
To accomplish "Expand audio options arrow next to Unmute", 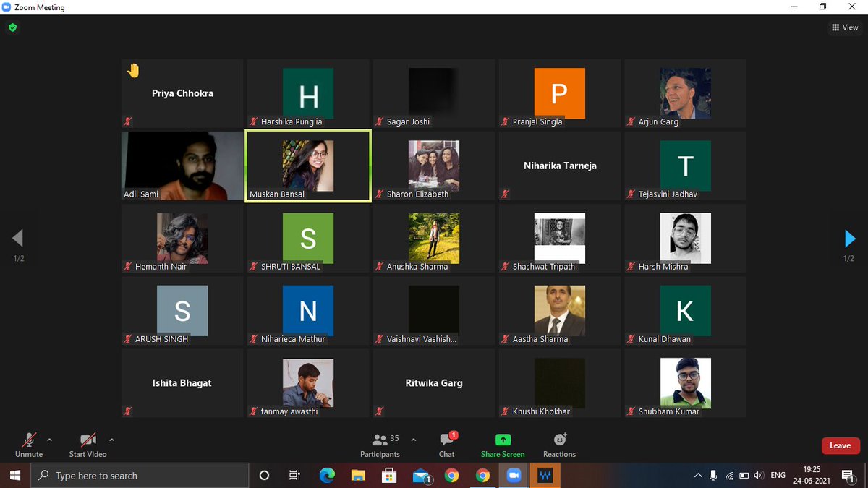I will point(49,440).
